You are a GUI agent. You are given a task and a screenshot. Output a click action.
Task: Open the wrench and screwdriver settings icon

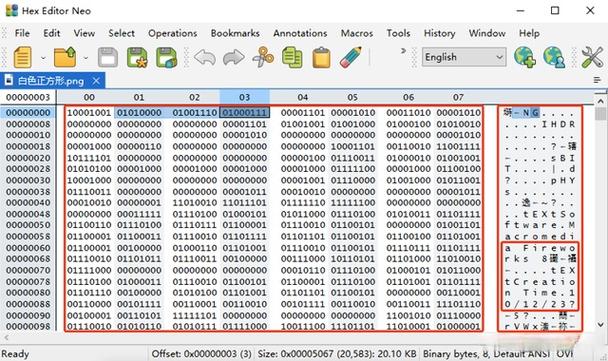pos(592,57)
